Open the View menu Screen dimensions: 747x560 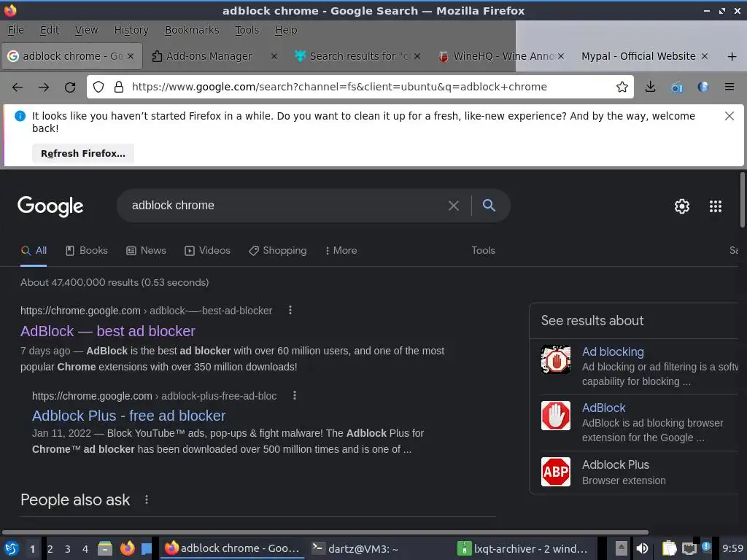coord(86,30)
